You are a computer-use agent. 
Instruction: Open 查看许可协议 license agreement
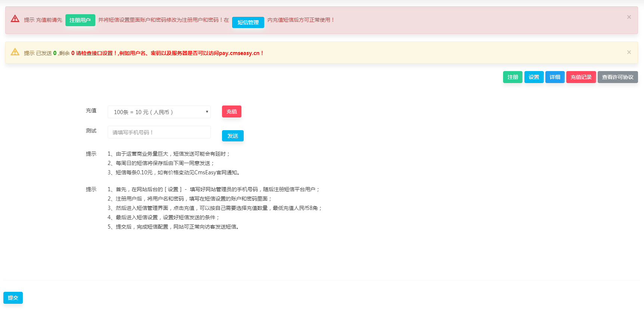[617, 77]
